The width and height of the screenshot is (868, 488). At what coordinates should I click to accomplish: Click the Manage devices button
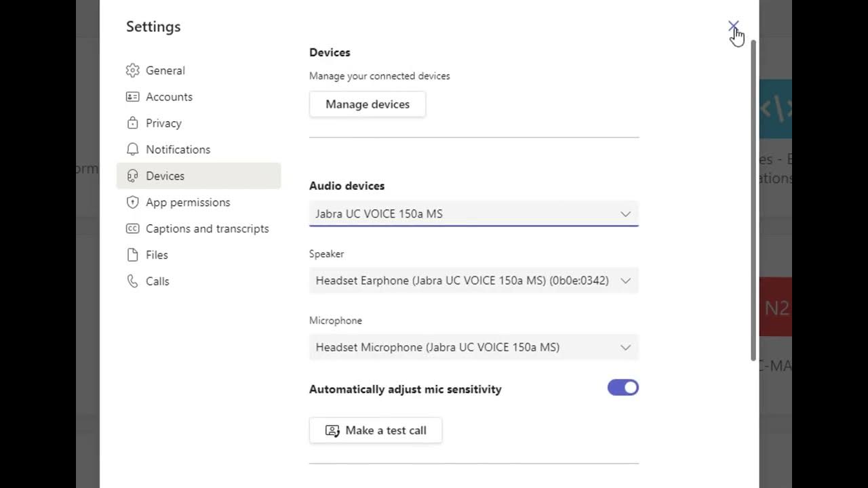[x=368, y=104]
